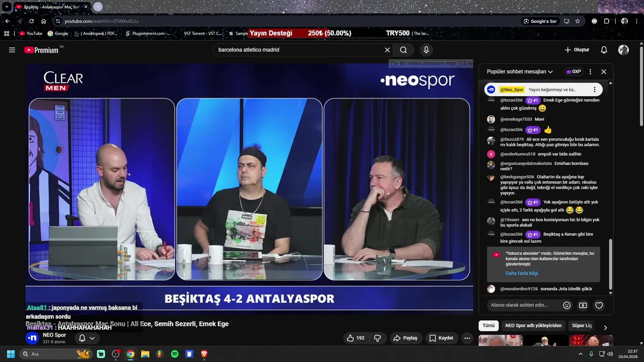Open live chat three-dot options menu

pos(590,71)
